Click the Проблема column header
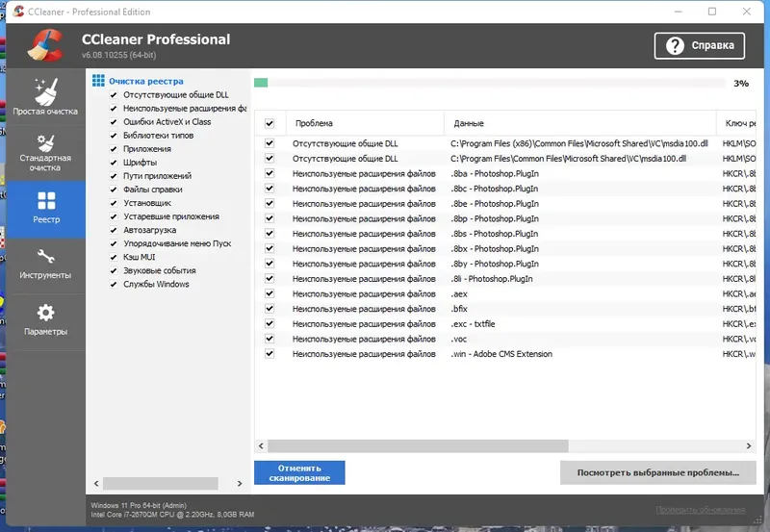Image resolution: width=770 pixels, height=532 pixels. 314,123
